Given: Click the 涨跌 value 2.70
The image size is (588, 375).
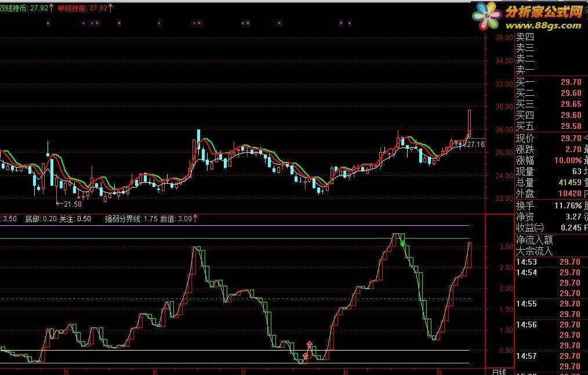Looking at the screenshot, I should (x=574, y=149).
